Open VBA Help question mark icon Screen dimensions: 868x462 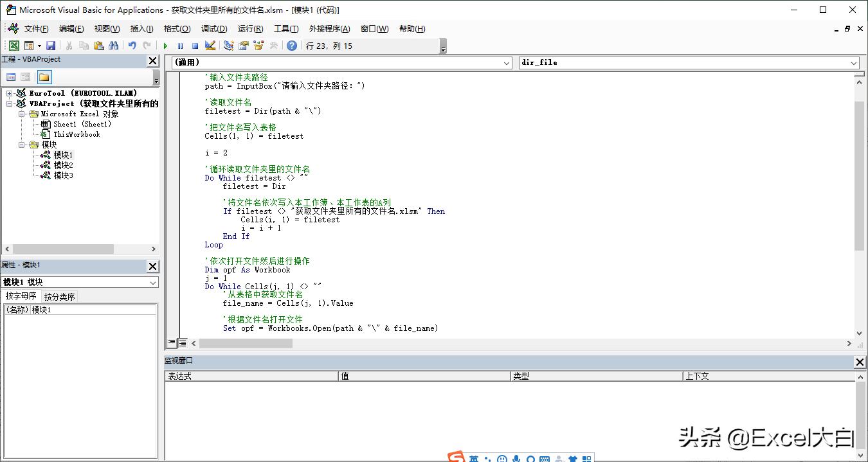tap(292, 46)
